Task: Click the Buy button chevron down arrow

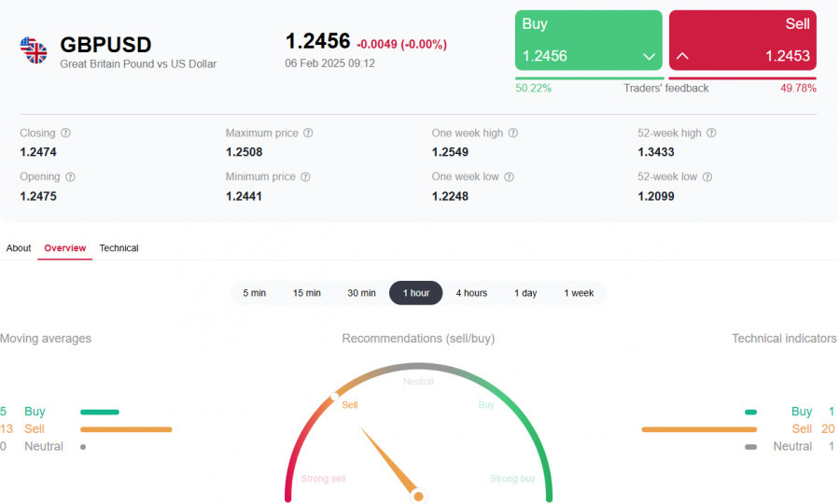Action: click(649, 56)
